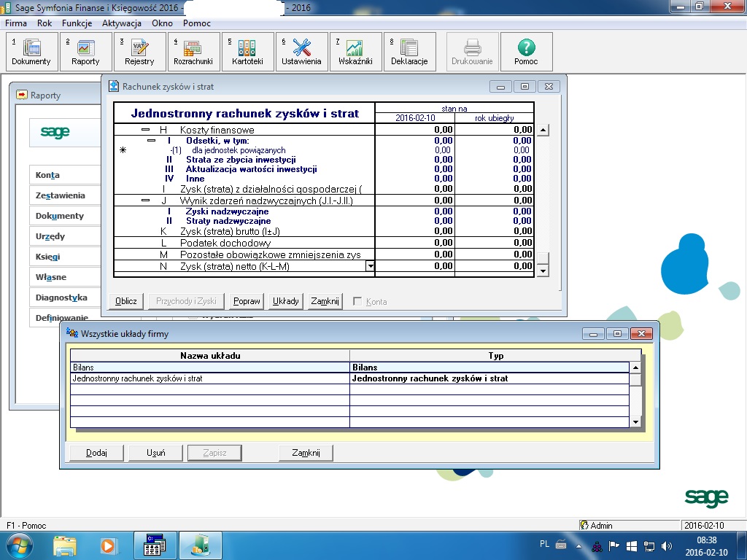
Task: Click the Straty nadzwyczajne row label
Action: (x=228, y=221)
